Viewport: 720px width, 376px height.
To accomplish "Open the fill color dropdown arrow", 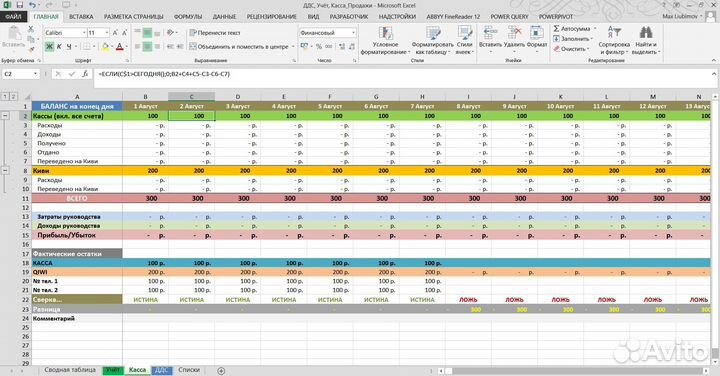I will pos(112,47).
